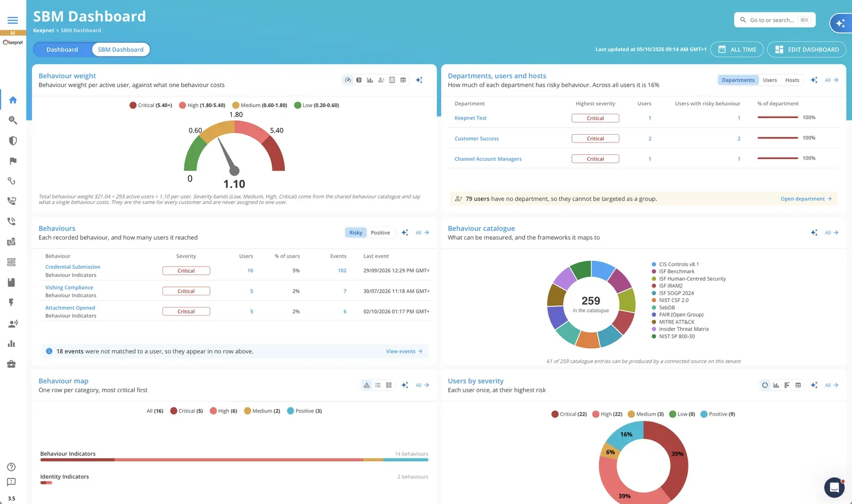Open the briefcase sidebar icon
Image resolution: width=852 pixels, height=504 pixels.
point(11,364)
